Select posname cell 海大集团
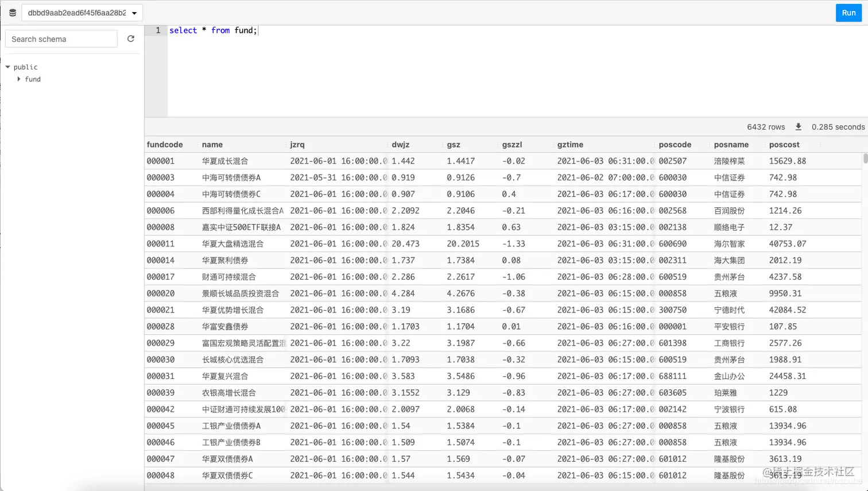 click(729, 260)
